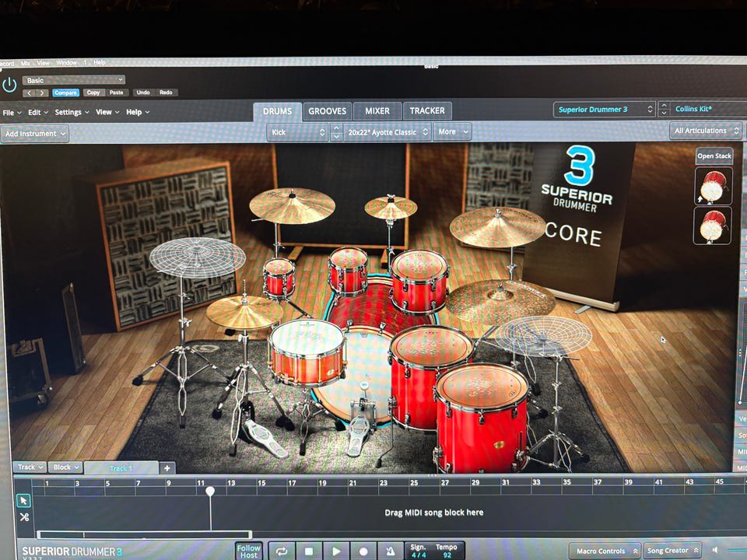The image size is (747, 560).
Task: Switch to the GROOVES tab
Action: pyautogui.click(x=327, y=111)
